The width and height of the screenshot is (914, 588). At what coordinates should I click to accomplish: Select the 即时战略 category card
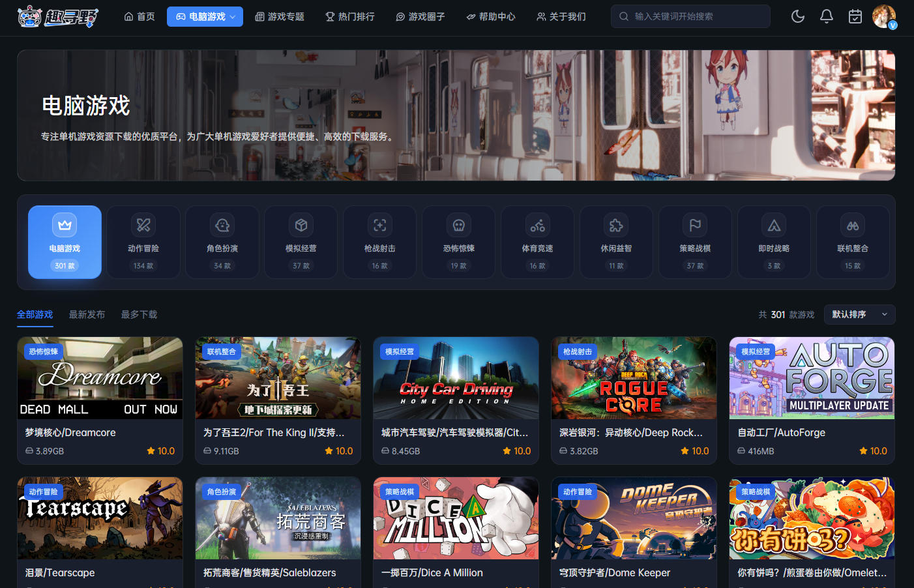pos(774,242)
